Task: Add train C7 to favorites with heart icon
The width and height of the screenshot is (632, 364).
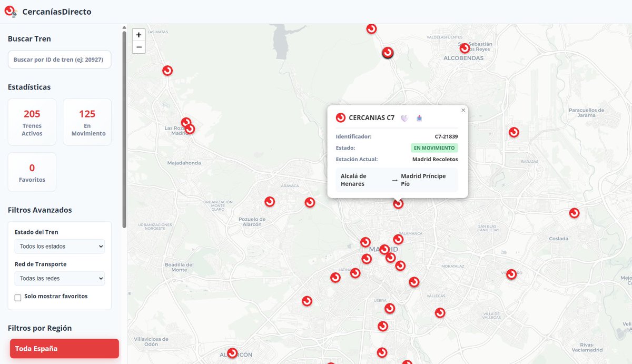Action: tap(404, 118)
